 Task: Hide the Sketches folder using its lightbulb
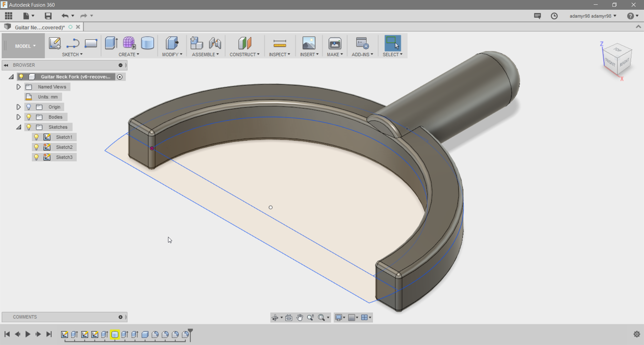(x=29, y=127)
